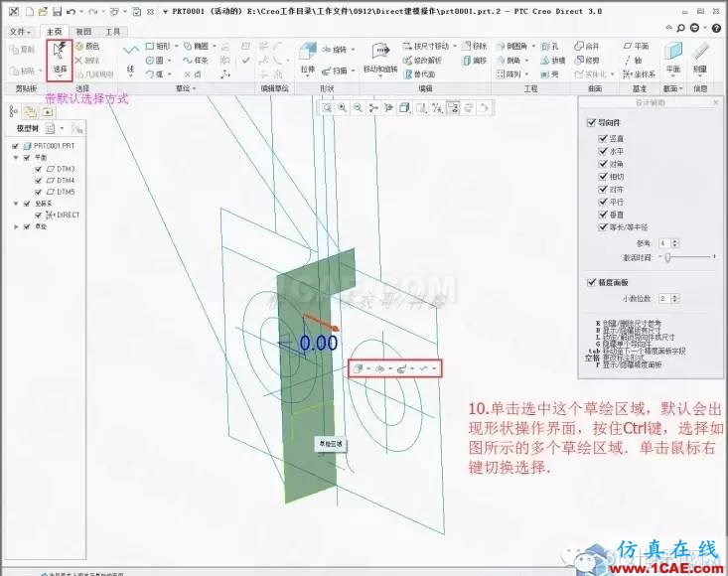
Task: Select the 矩形 (Rectangle) sketch tool
Action: [x=158, y=46]
